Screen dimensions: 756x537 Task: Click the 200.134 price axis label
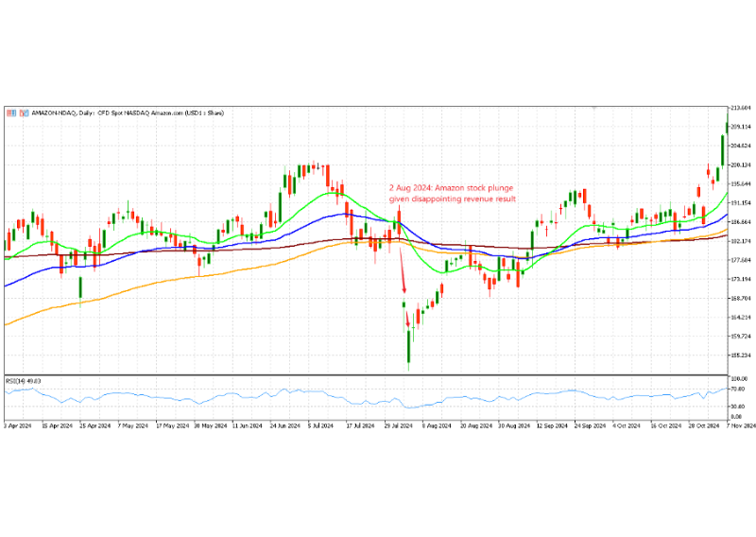739,165
